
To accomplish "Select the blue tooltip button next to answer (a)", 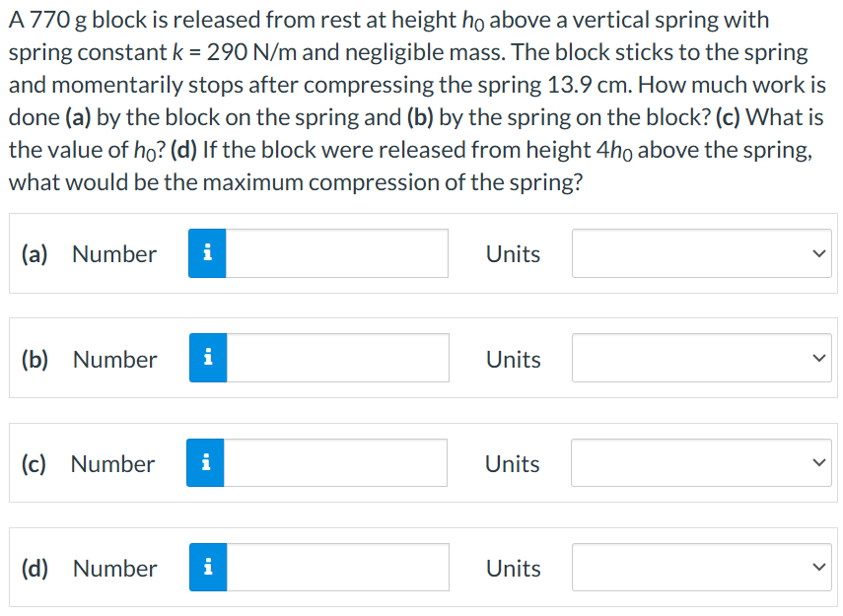I will coord(206,253).
